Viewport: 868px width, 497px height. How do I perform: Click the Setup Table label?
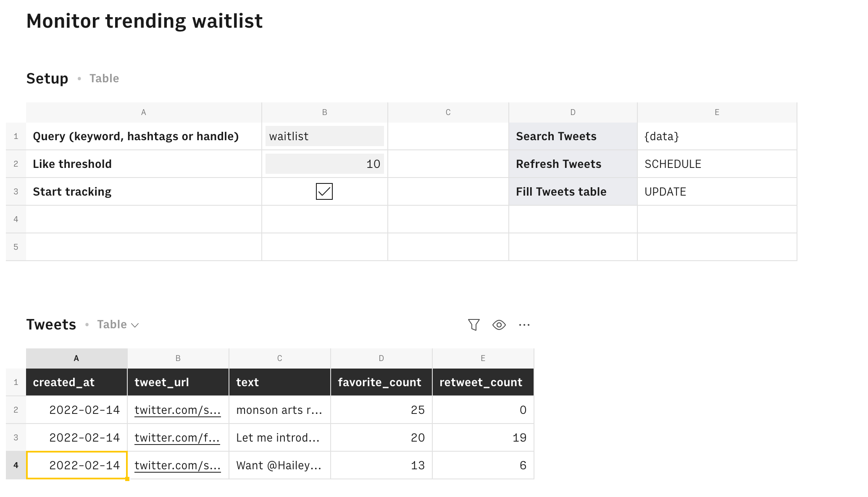point(104,78)
